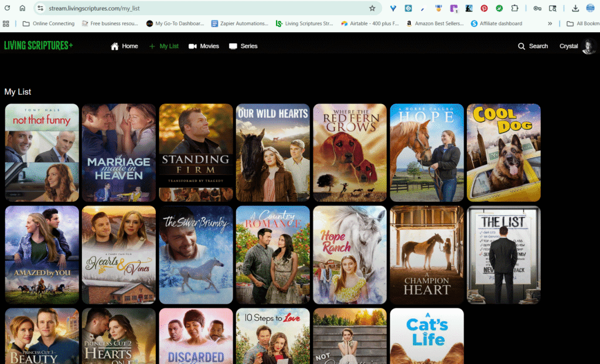Open the Extensions puzzle piece menu
This screenshot has height=364, width=600.
pos(514,8)
